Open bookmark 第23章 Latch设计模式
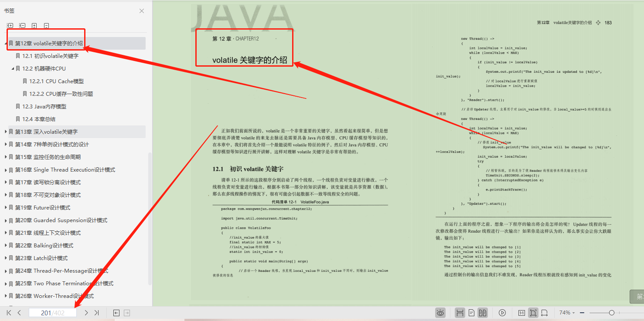Image resolution: width=644 pixels, height=321 pixels. [41, 258]
